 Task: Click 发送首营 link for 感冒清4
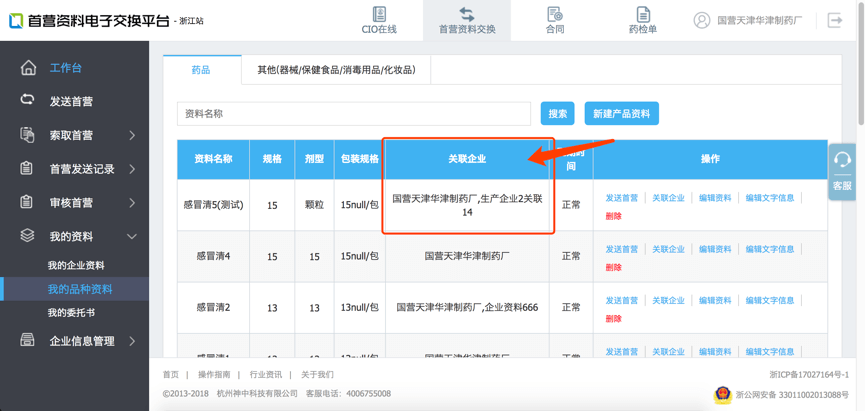[x=622, y=249]
